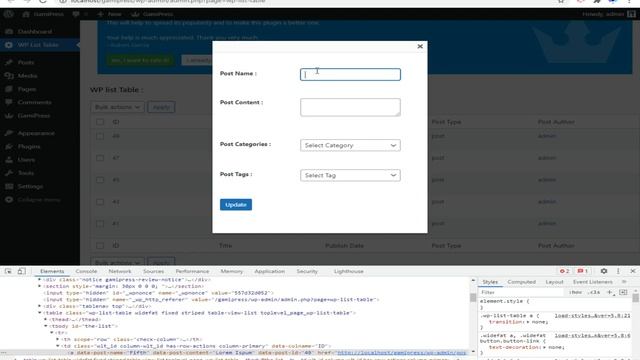Open DevTools settings gear

pyautogui.click(x=604, y=271)
